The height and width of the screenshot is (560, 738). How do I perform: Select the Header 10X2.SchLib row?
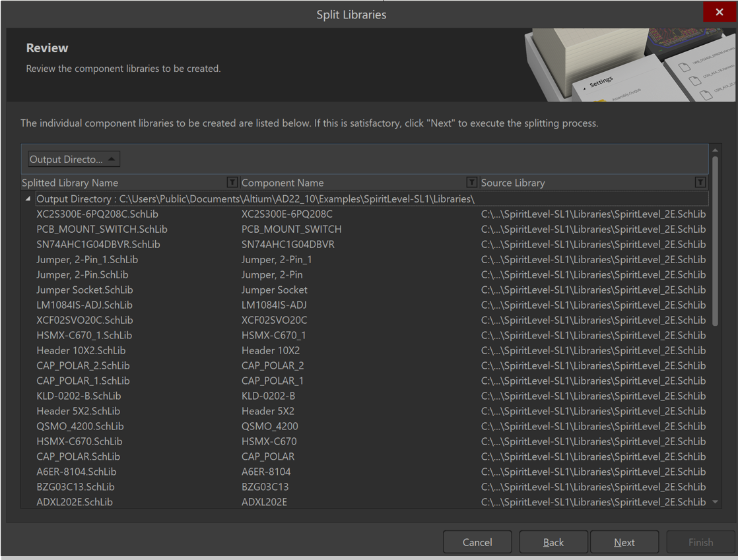(x=81, y=351)
